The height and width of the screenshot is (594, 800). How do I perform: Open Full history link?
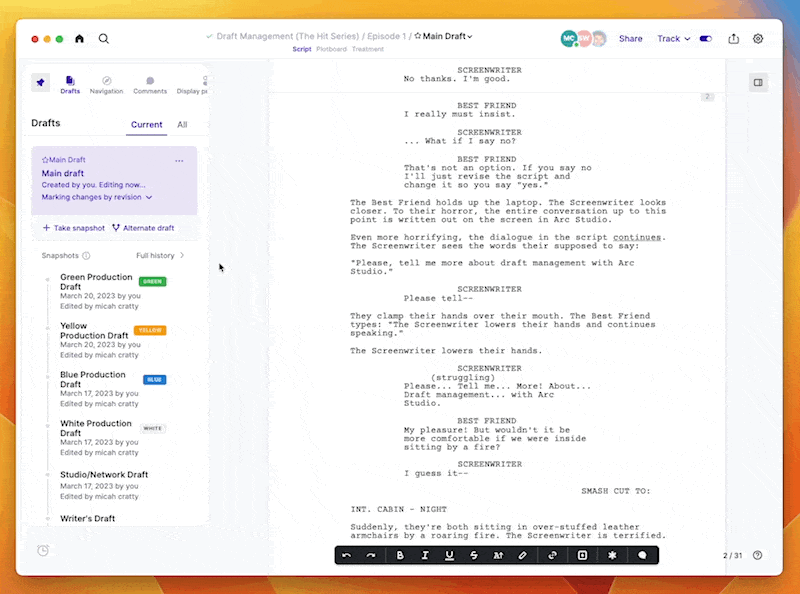(x=160, y=256)
